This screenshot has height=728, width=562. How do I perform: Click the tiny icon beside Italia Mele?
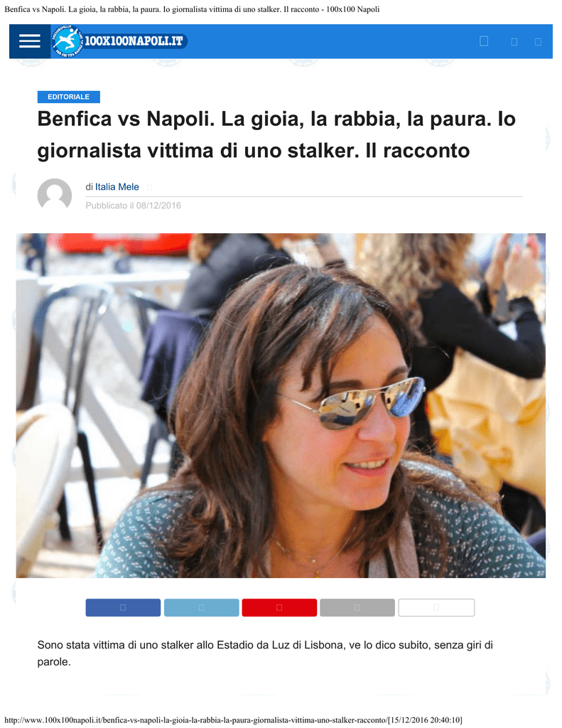149,188
